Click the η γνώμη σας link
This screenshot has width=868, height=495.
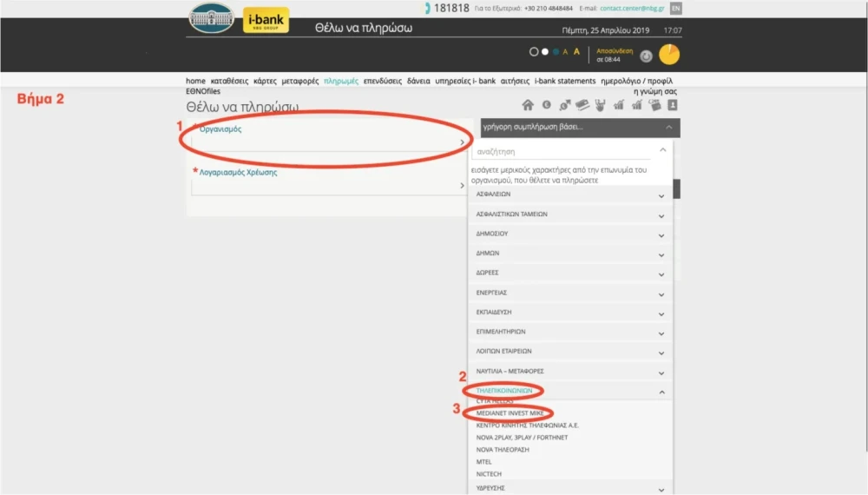654,91
